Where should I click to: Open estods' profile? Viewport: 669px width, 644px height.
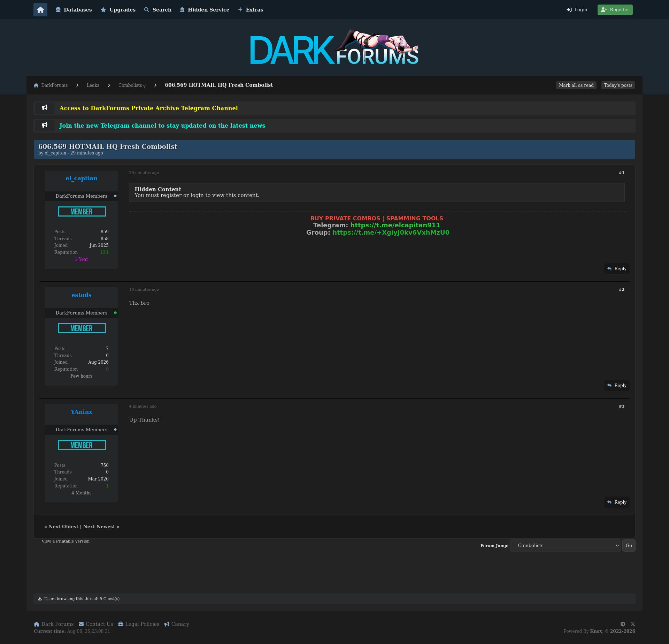click(82, 295)
